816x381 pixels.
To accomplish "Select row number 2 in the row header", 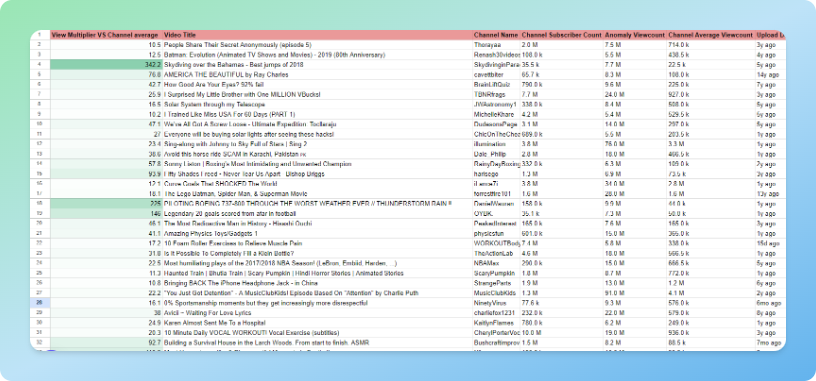I will pos(40,45).
